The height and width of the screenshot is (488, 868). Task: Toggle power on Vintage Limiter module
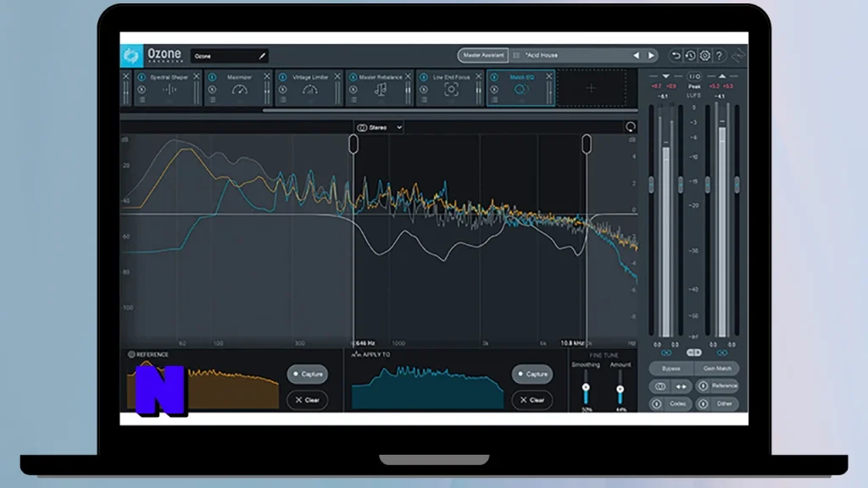coord(283,77)
